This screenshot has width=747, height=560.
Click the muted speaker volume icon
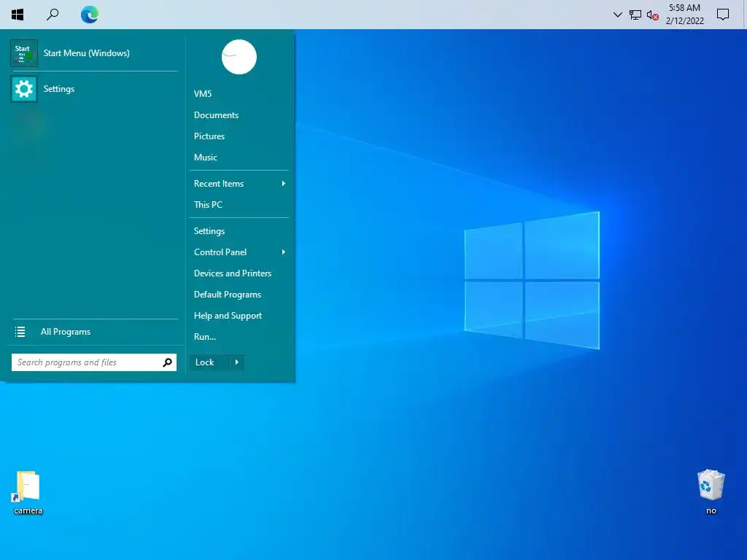(652, 15)
